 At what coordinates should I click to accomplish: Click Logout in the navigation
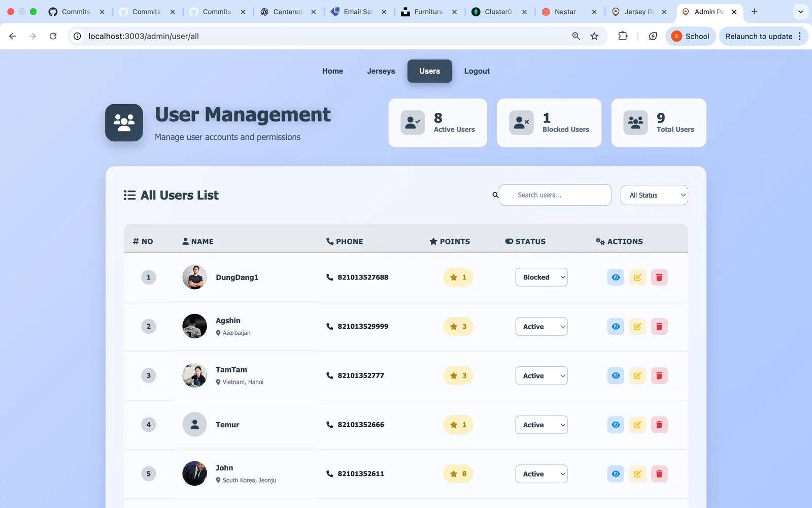477,71
